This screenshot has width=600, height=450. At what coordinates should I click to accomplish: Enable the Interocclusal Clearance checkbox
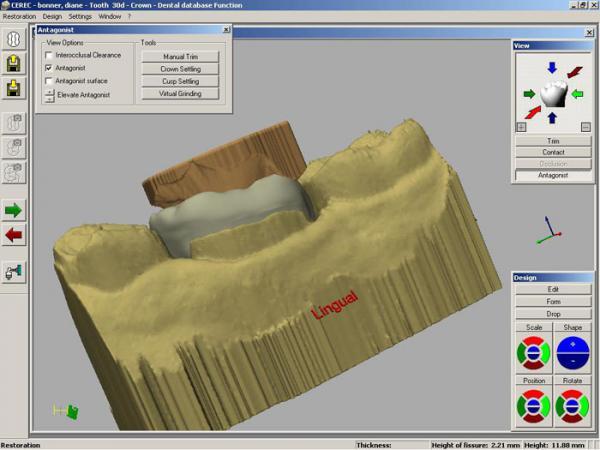pyautogui.click(x=49, y=55)
